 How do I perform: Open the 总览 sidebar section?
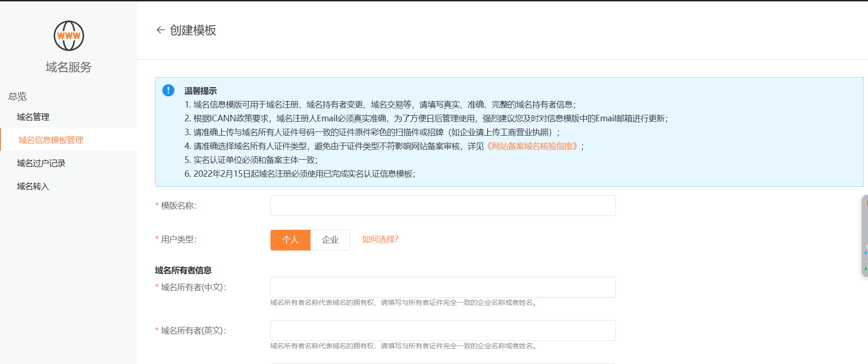pos(18,96)
